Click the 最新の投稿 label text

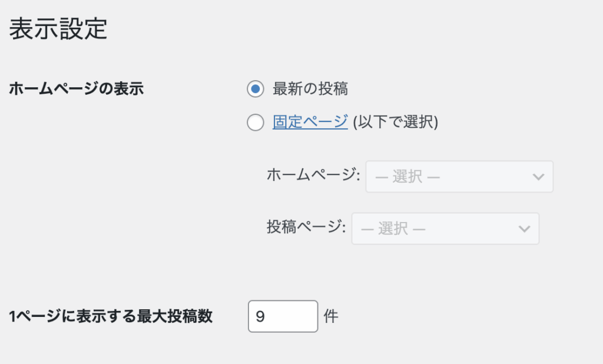[x=310, y=89]
